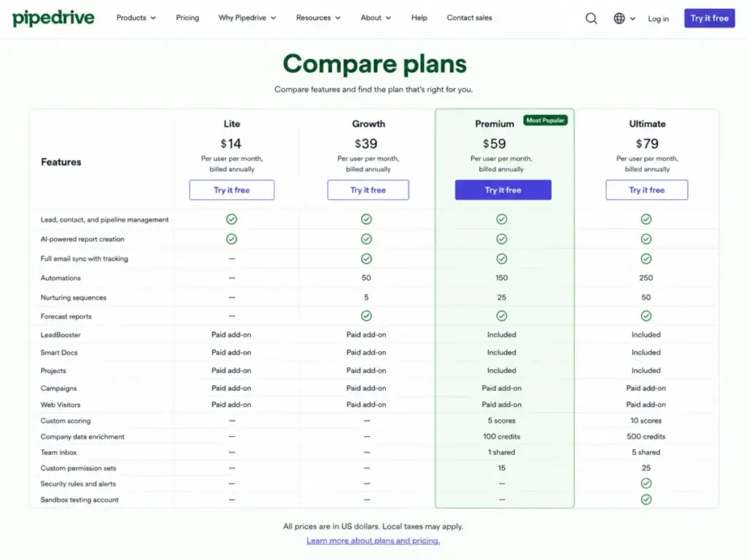Open the Products dropdown menu

point(136,17)
